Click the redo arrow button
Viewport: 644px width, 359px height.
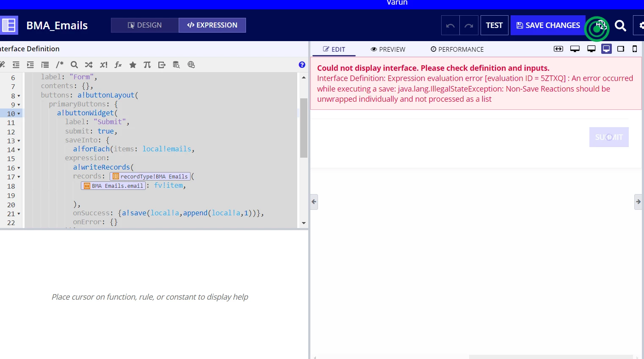(x=469, y=25)
